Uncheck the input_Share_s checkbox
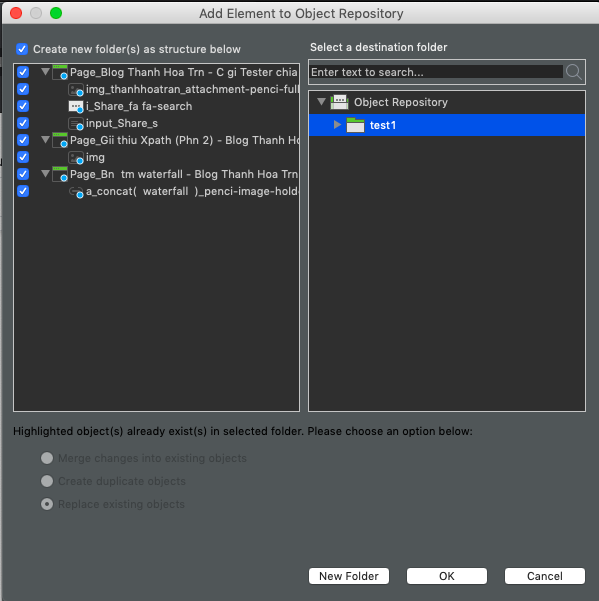599x601 pixels. point(23,123)
